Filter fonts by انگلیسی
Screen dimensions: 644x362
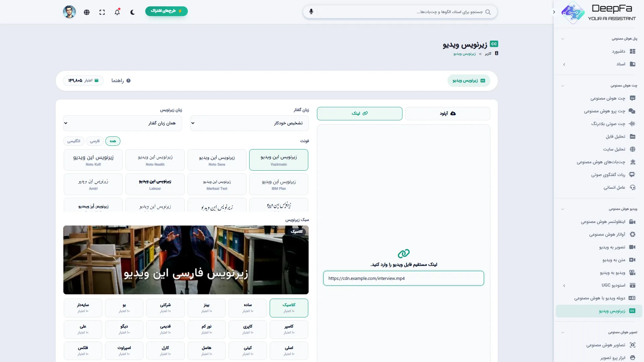[73, 141]
